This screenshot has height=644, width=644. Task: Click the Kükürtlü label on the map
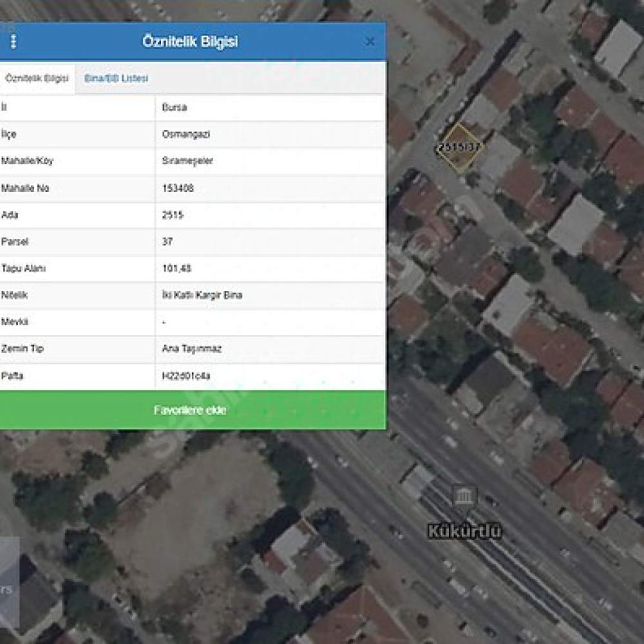click(x=464, y=531)
